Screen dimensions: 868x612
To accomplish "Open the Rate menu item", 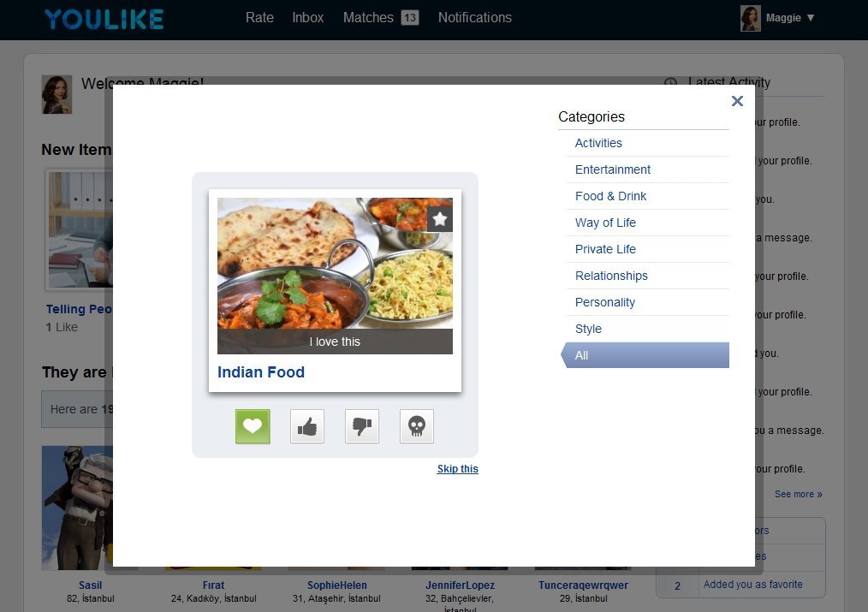I will 259,18.
